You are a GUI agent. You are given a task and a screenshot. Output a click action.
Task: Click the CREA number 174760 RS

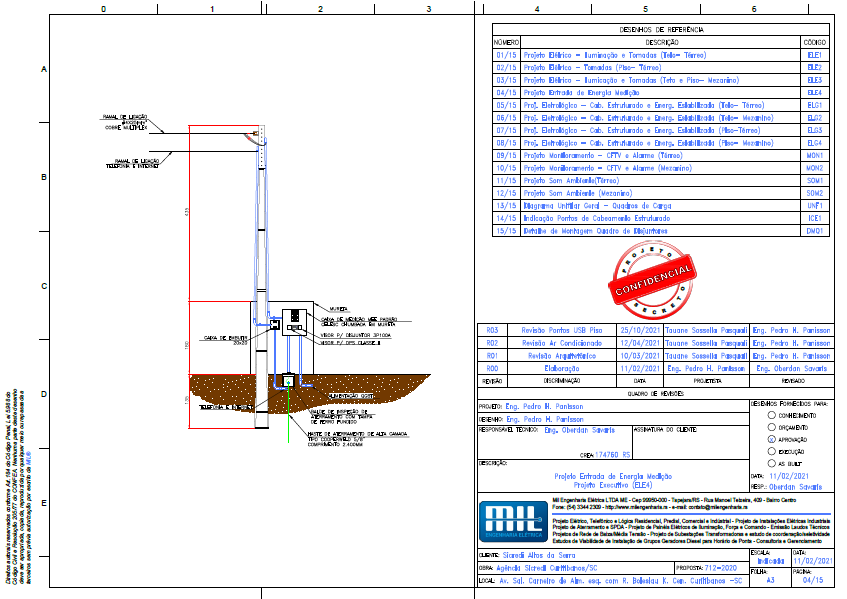pos(613,455)
